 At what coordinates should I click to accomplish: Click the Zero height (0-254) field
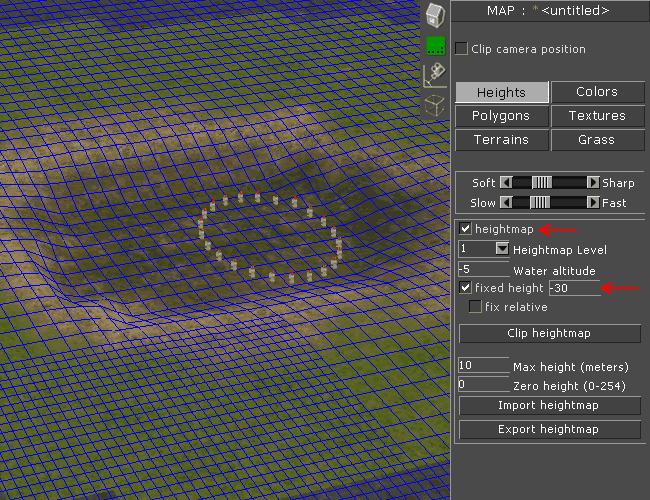483,384
